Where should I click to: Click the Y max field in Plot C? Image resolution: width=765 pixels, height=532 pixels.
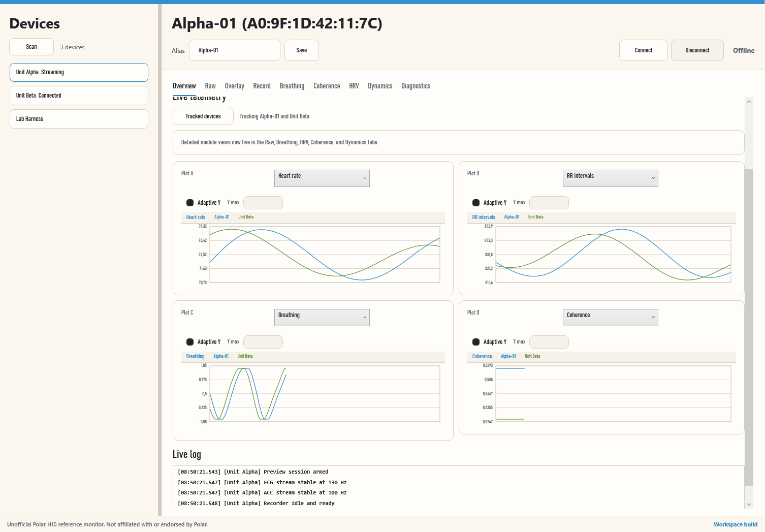click(263, 342)
